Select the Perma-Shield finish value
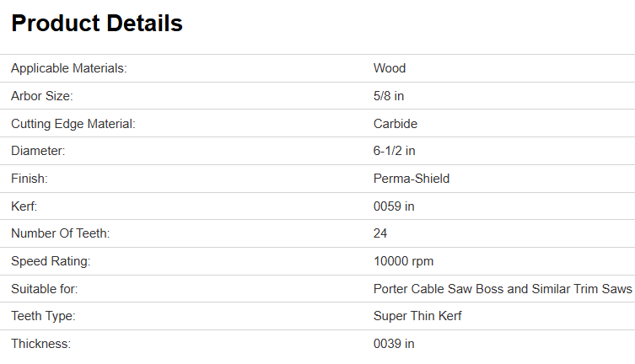 [412, 179]
